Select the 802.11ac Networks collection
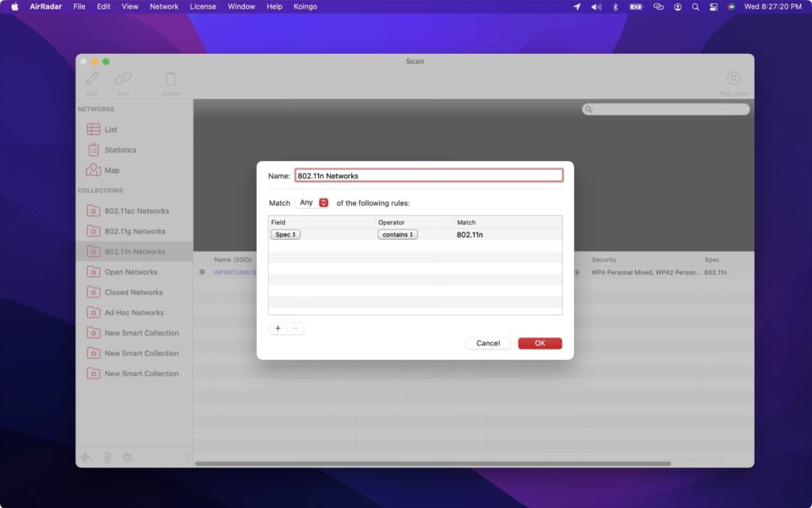812x508 pixels. pyautogui.click(x=136, y=210)
